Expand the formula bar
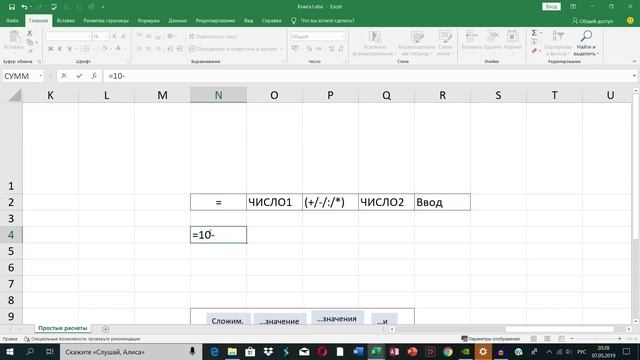 (634, 76)
